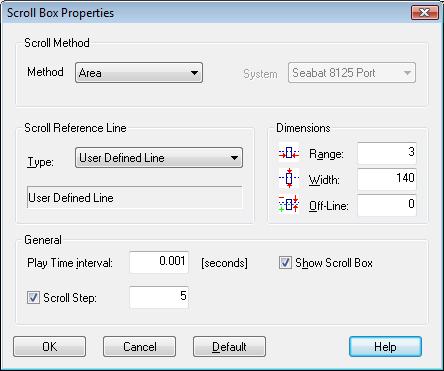Disable the Scroll Step checkbox

click(x=33, y=297)
